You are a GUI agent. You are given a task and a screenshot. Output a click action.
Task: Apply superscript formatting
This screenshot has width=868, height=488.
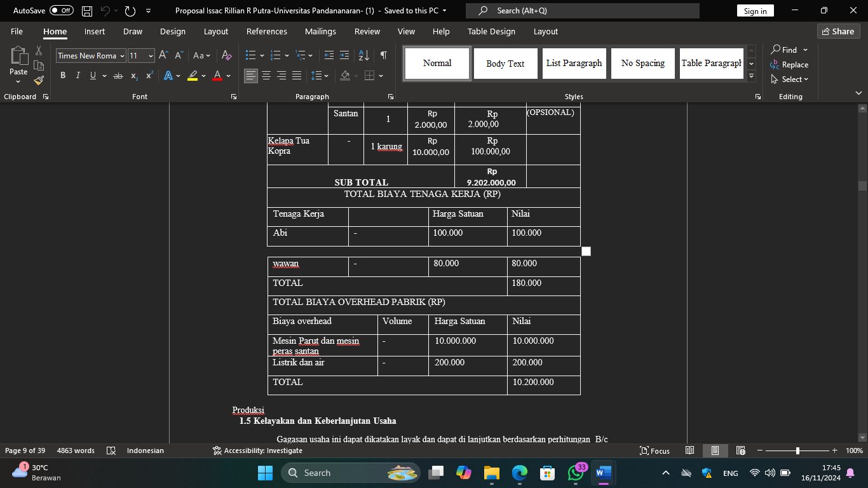(149, 76)
